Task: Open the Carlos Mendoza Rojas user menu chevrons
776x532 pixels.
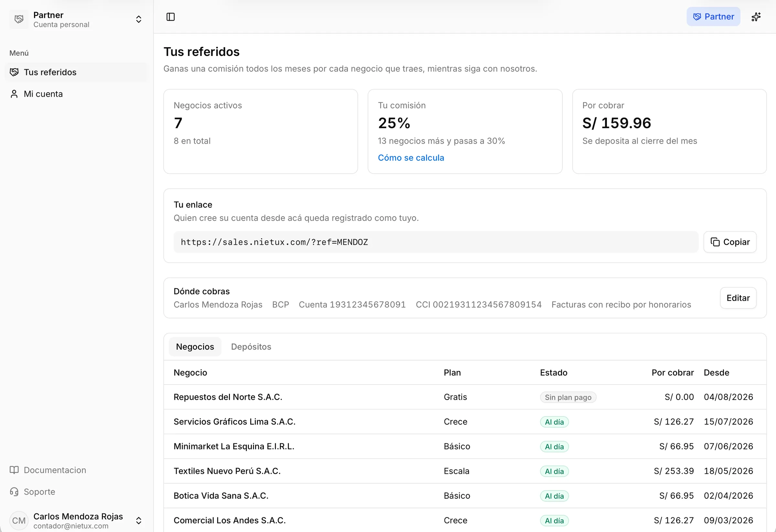Action: [139, 520]
